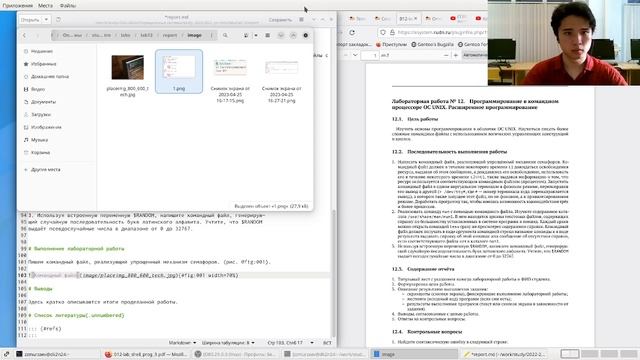Switch to the 'image' file manager taskbar entry
This screenshot has height=360, width=640.
(x=414, y=354)
